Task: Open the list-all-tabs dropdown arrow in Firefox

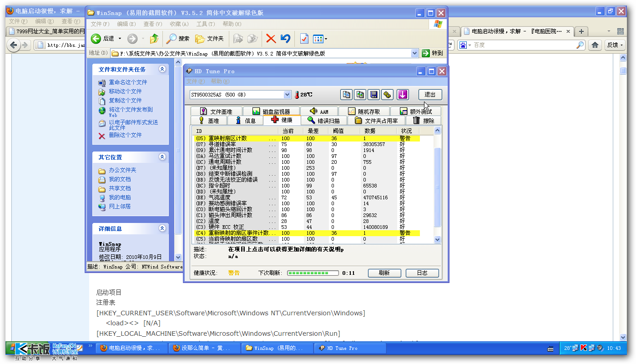Action: (609, 31)
